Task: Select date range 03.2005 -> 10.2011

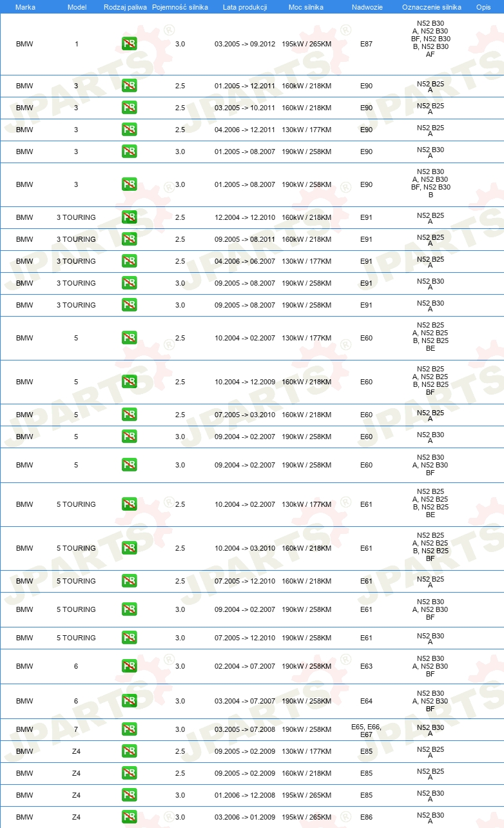Action: click(245, 108)
